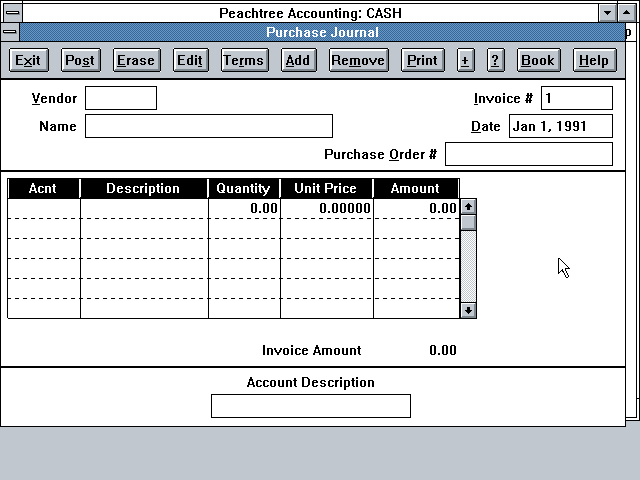Open the Peachtree Accounting system menu box
The width and height of the screenshot is (640, 480).
[13, 13]
